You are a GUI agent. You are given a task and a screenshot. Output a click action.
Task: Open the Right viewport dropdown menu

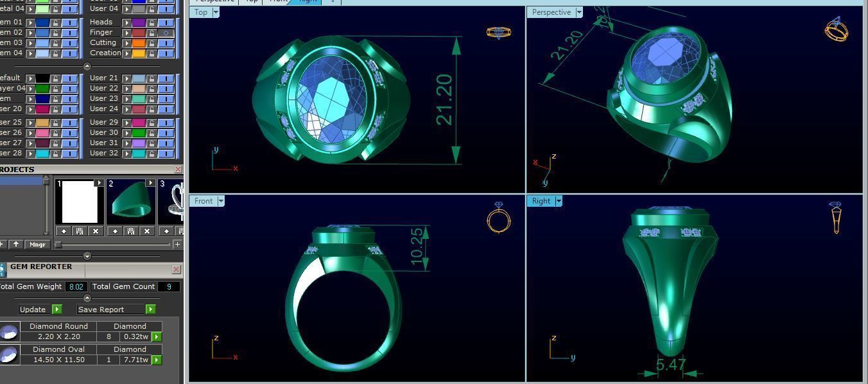[559, 201]
